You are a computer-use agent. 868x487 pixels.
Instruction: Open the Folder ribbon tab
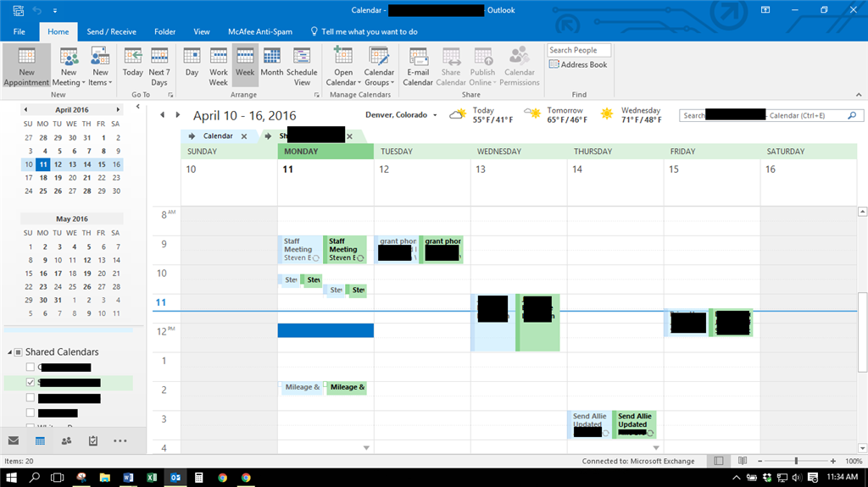click(x=165, y=31)
